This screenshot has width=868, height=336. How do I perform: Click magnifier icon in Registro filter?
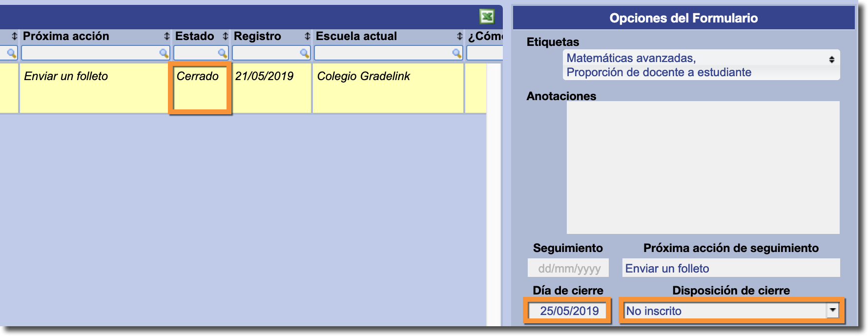pyautogui.click(x=305, y=53)
